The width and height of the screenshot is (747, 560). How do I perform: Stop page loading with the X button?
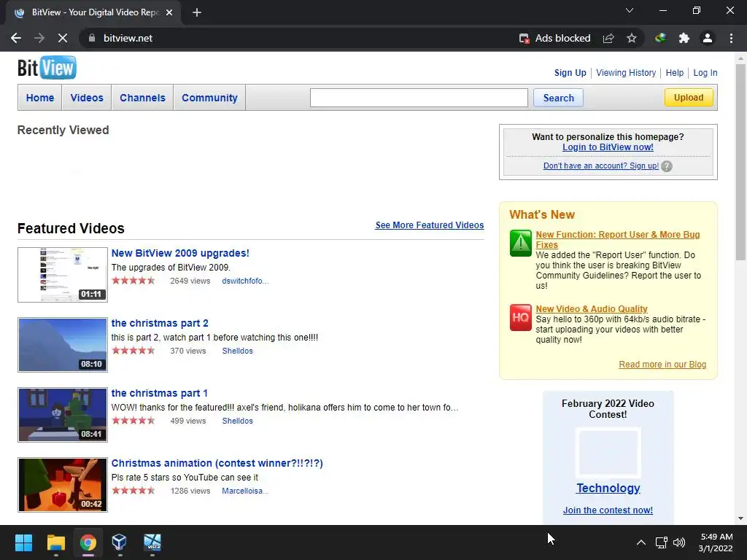63,38
